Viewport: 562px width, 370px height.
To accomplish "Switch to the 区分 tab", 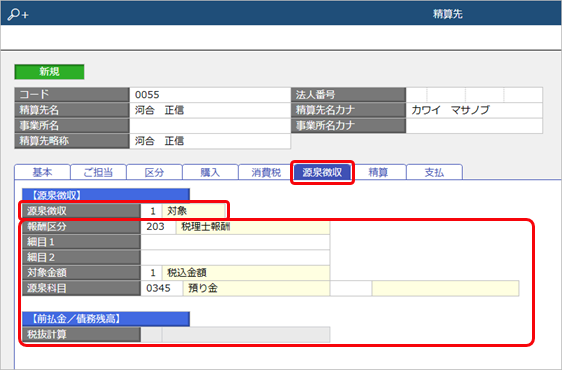I will coord(154,172).
